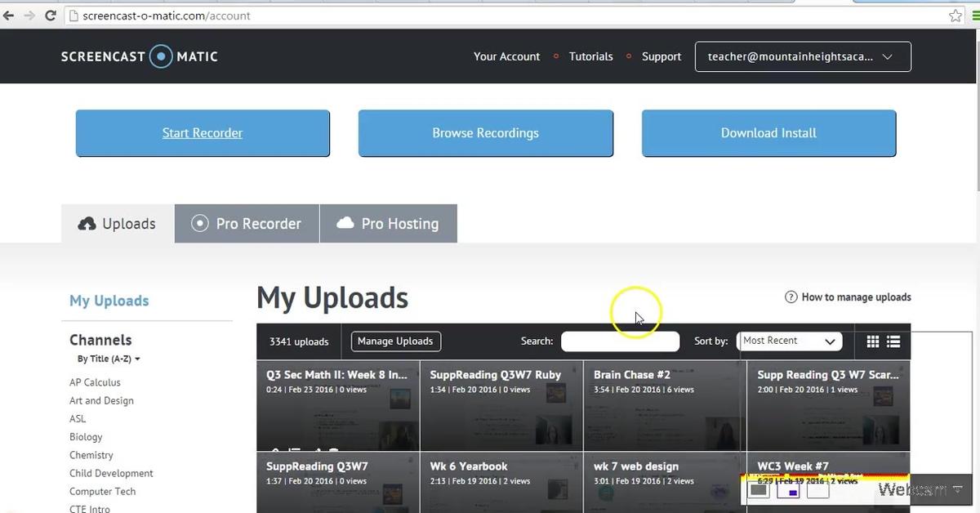
Task: Switch to list view of uploads
Action: pos(893,341)
